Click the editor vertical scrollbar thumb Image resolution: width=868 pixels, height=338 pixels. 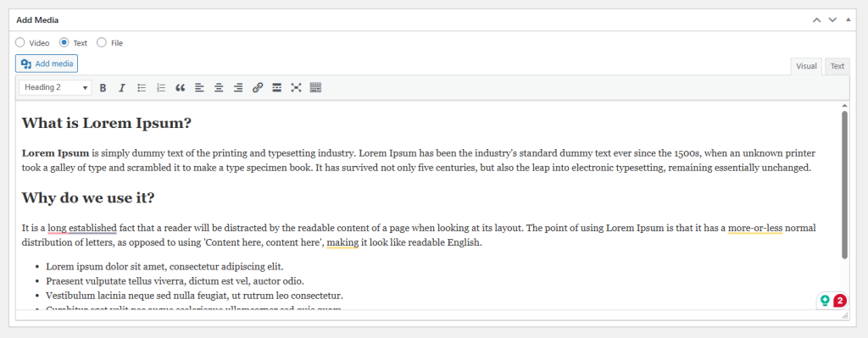844,185
